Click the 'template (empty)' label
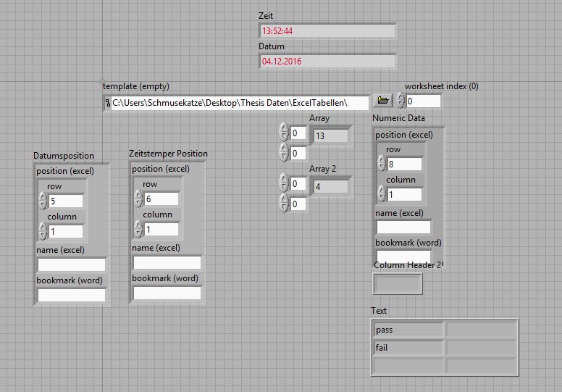 [136, 86]
